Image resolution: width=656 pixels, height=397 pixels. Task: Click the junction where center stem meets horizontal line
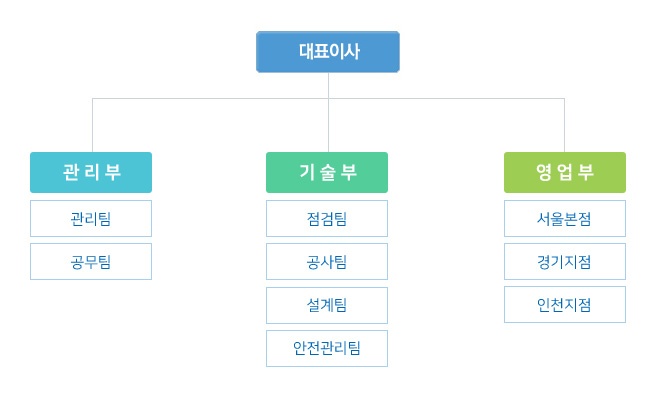(328, 99)
